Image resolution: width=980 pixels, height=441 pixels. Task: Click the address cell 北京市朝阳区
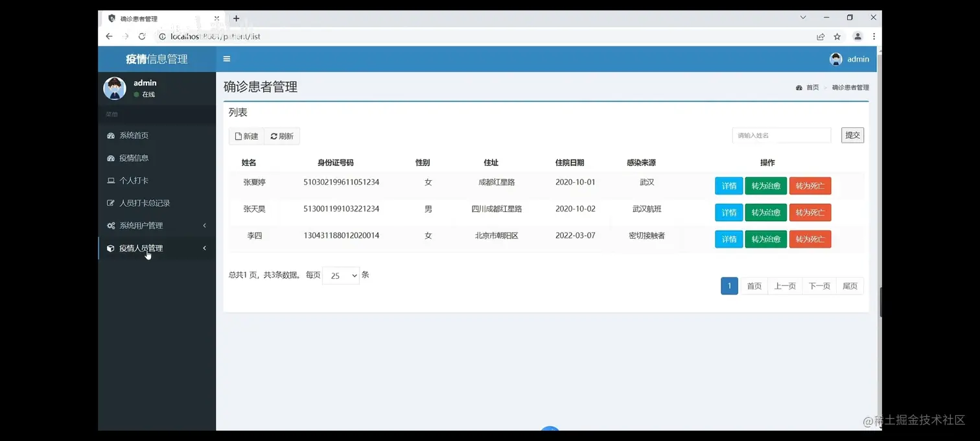pyautogui.click(x=496, y=235)
